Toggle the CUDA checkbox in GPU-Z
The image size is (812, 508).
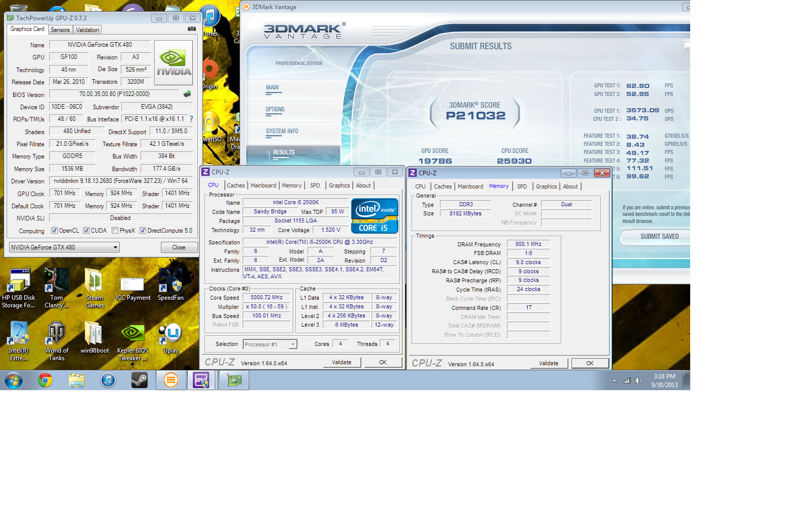[x=87, y=231]
